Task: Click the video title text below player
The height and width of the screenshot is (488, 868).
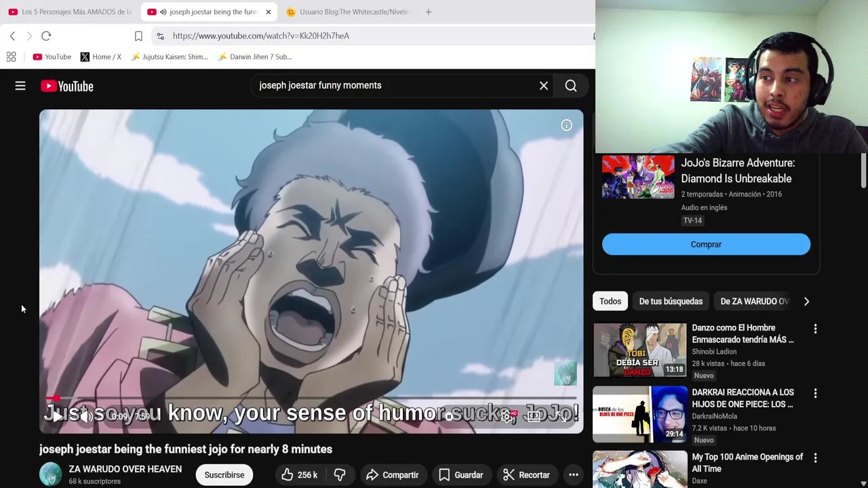Action: 186,449
